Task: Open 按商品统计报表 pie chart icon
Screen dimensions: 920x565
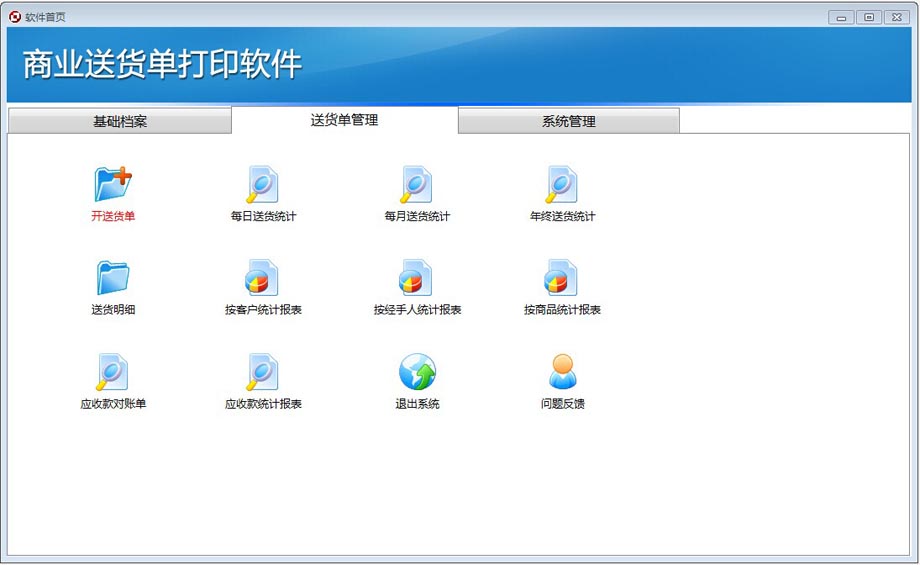Action: [562, 278]
